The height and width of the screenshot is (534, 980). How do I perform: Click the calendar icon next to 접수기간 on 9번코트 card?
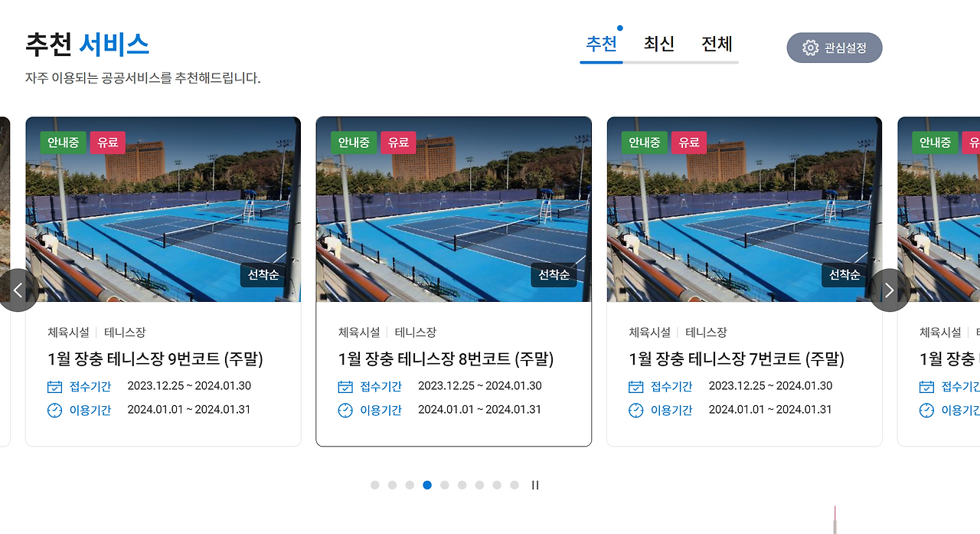pyautogui.click(x=54, y=387)
